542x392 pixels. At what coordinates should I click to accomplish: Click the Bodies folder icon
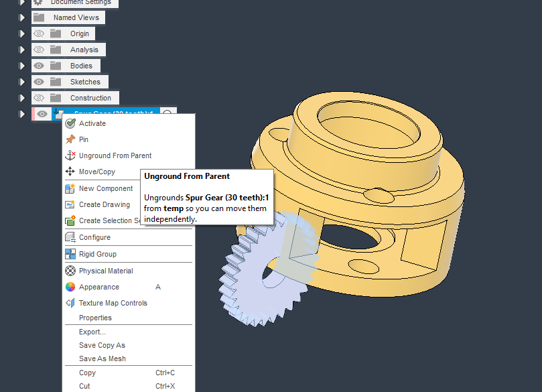56,66
